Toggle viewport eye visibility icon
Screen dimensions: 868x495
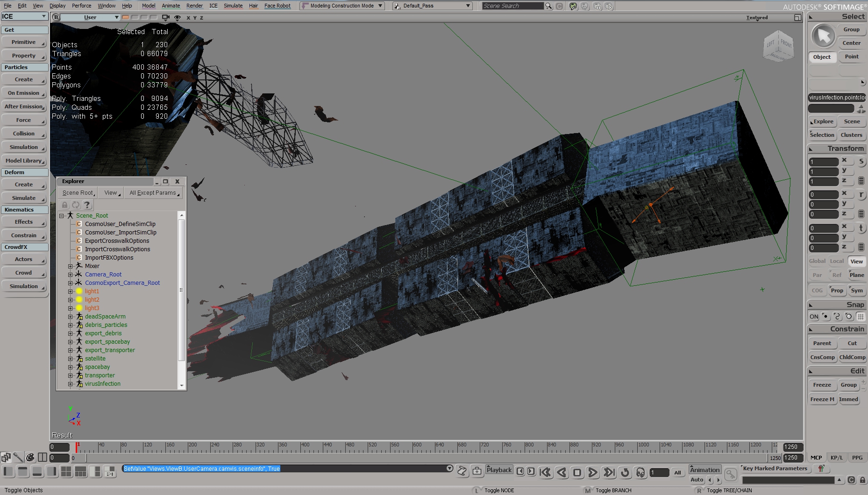(x=177, y=18)
